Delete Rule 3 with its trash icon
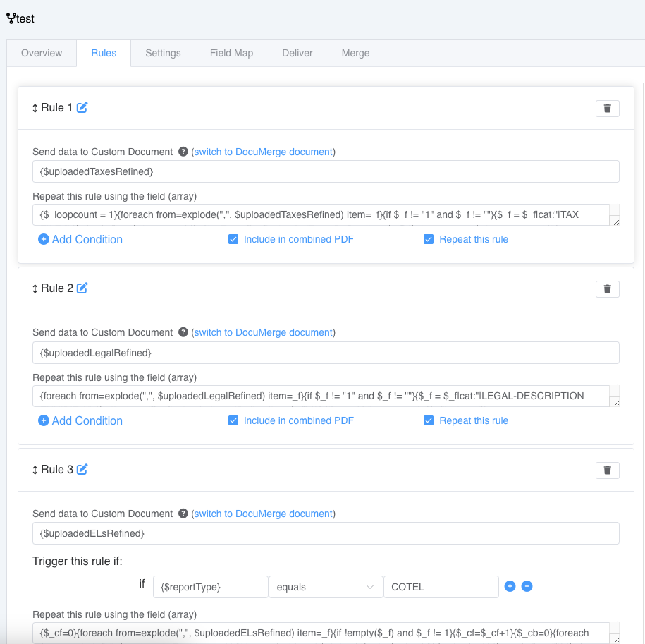The height and width of the screenshot is (644, 645). click(607, 470)
